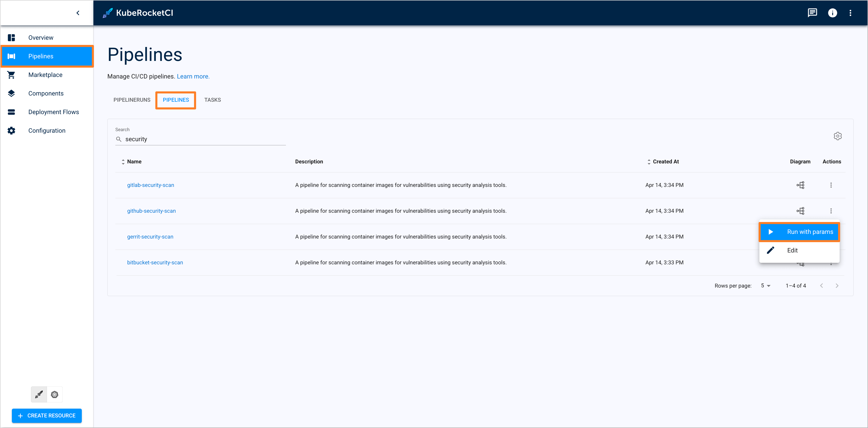Open the pipelines table settings gear icon
The height and width of the screenshot is (428, 868).
(838, 136)
